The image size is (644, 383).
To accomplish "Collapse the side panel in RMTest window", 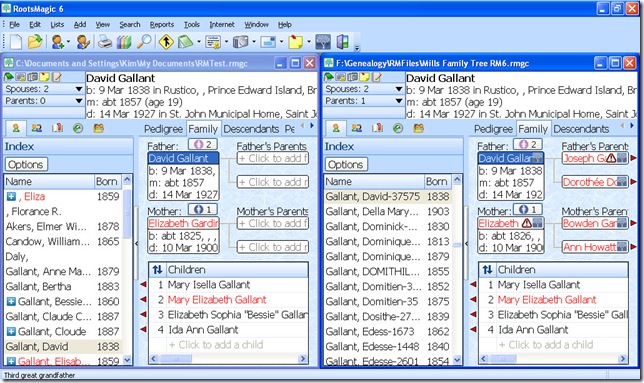I will click(x=136, y=243).
